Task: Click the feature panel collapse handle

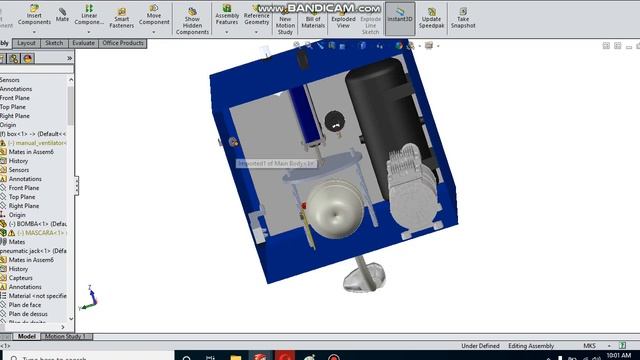Action: tap(76, 185)
